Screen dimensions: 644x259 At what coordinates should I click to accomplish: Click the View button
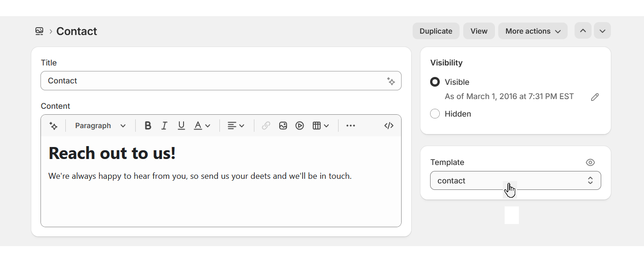479,31
